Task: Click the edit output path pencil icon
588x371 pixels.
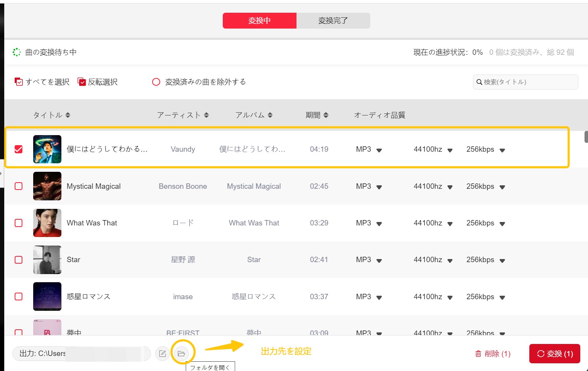Action: click(x=163, y=353)
